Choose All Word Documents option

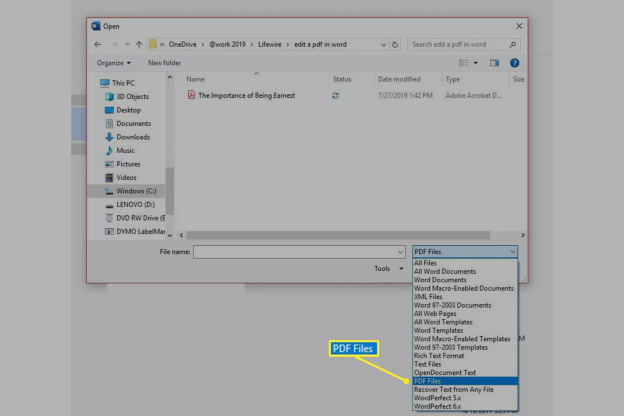coord(465,271)
